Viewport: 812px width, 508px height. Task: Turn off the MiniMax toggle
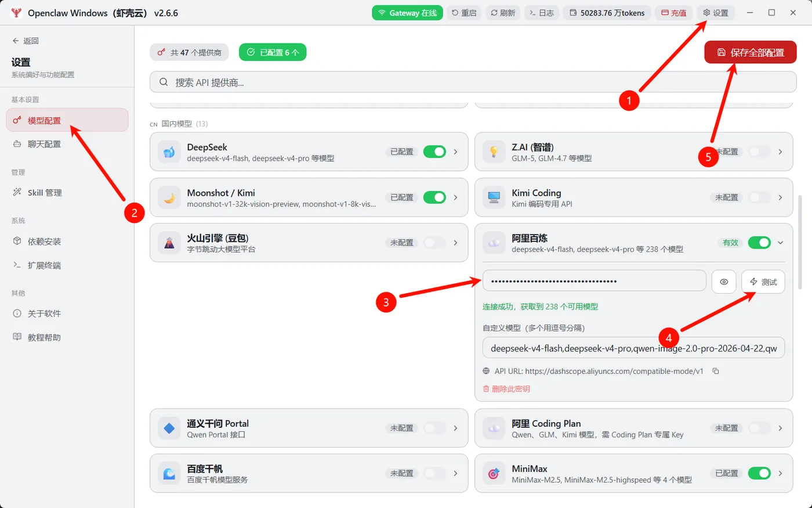point(759,473)
